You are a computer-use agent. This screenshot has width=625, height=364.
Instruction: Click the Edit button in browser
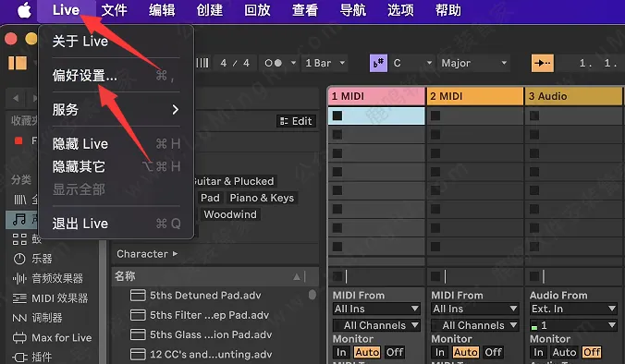click(x=296, y=121)
